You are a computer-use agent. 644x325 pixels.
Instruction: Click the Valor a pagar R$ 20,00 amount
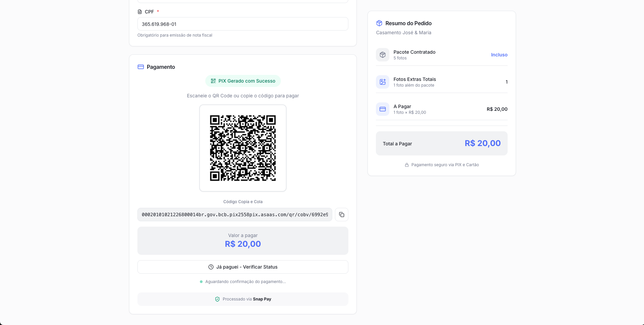[x=243, y=244]
